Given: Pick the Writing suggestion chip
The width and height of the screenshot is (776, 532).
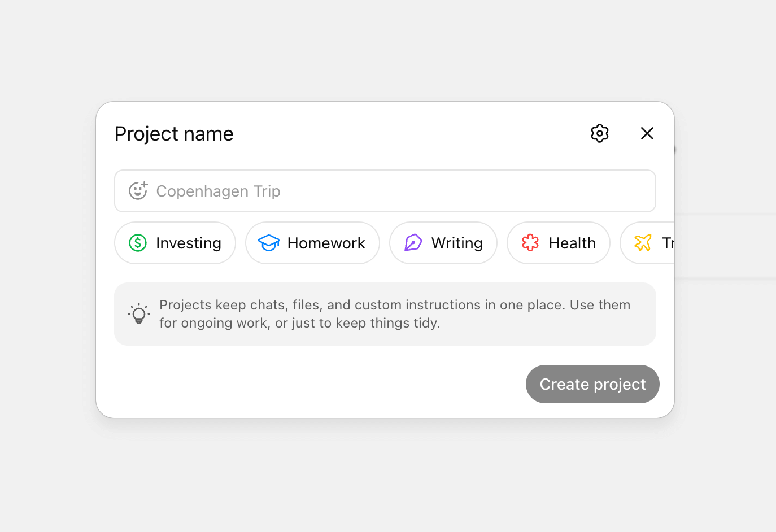Looking at the screenshot, I should [x=443, y=243].
